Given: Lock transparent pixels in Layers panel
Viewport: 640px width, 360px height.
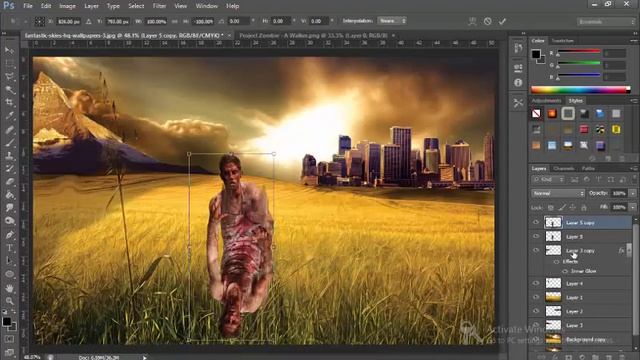Looking at the screenshot, I should 551,208.
